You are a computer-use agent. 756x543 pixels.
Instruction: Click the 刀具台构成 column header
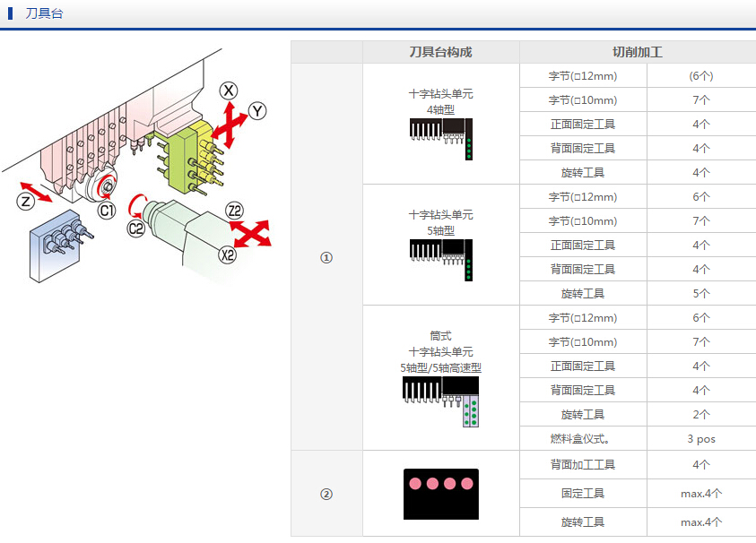coord(440,52)
